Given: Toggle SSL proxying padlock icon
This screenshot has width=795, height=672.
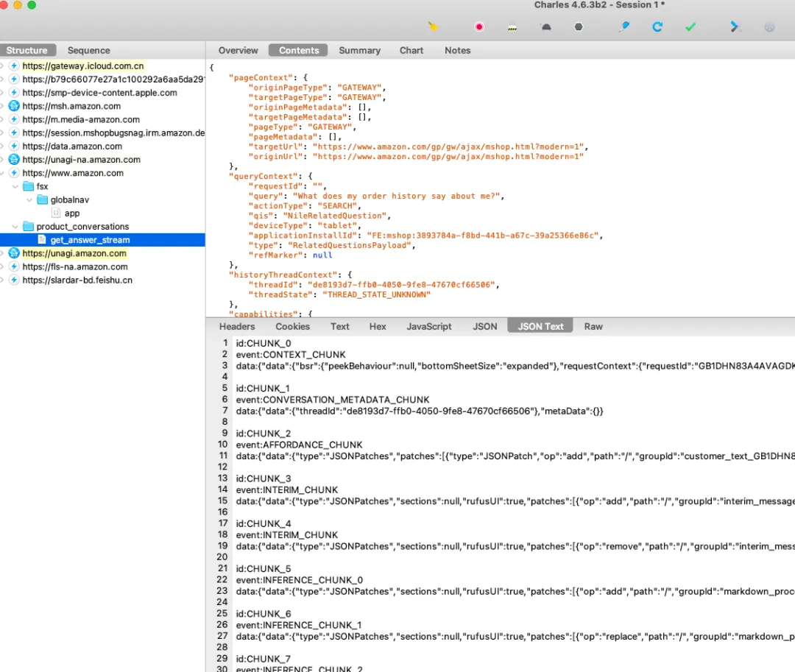Looking at the screenshot, I should 512,27.
